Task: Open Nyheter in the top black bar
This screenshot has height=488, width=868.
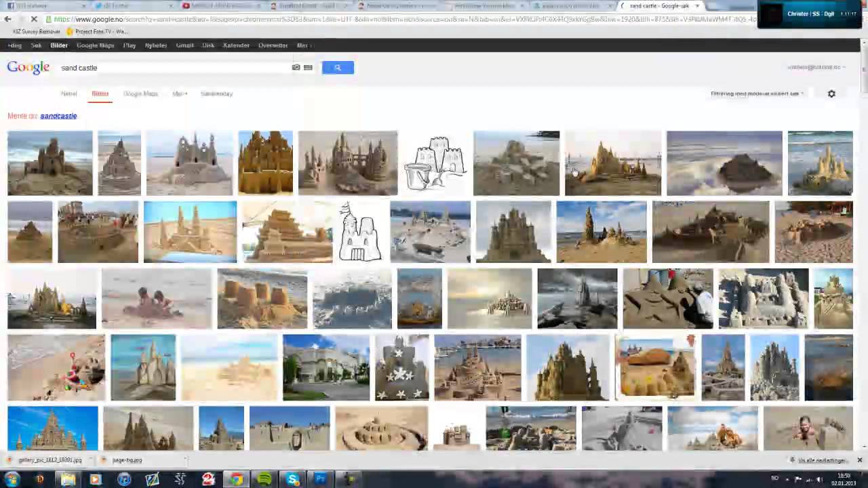Action: pyautogui.click(x=155, y=45)
